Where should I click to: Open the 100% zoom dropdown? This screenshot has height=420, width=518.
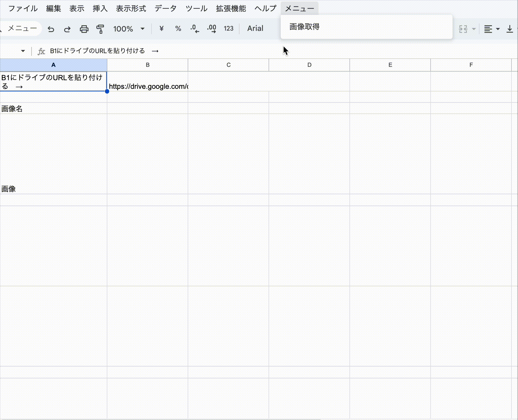click(x=129, y=29)
